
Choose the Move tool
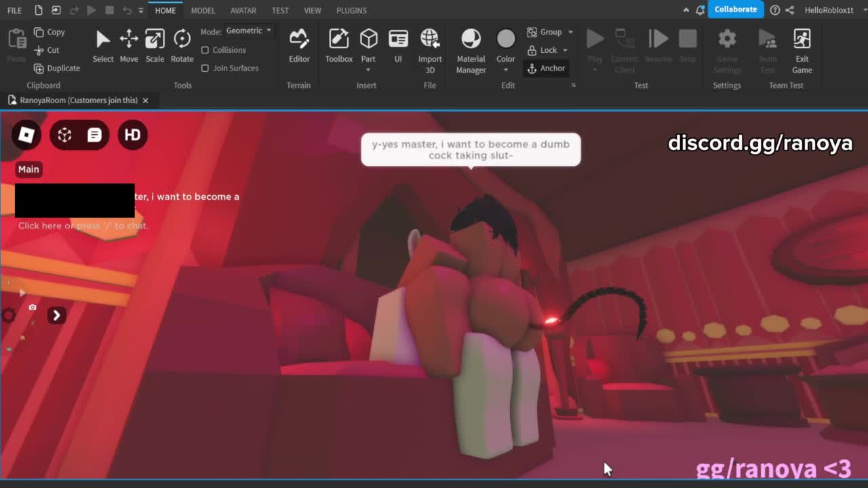(x=129, y=46)
